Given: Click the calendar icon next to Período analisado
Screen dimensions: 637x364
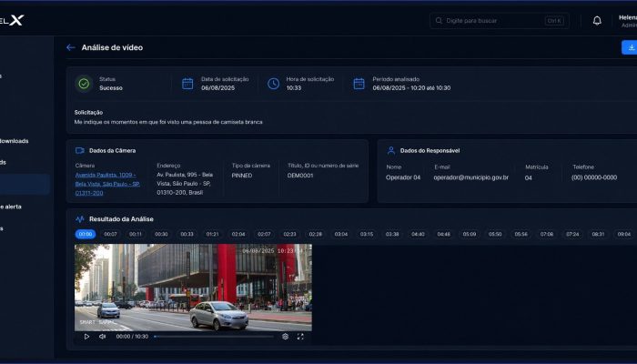Looking at the screenshot, I should 359,84.
